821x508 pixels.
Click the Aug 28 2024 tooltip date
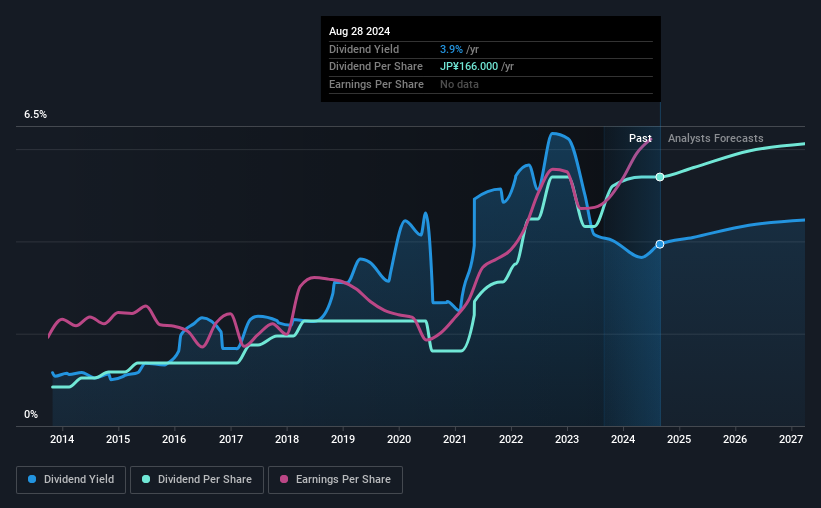click(359, 31)
